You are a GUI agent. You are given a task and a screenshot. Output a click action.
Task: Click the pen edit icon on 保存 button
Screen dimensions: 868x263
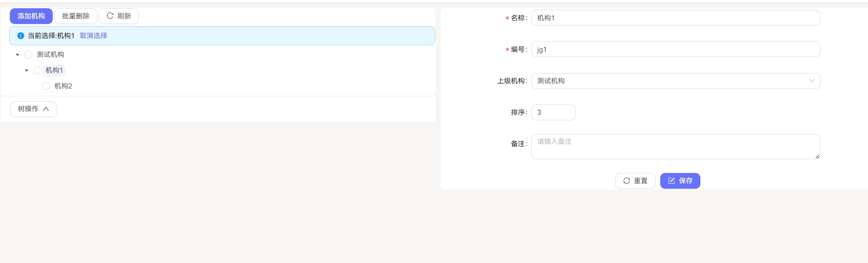[671, 180]
